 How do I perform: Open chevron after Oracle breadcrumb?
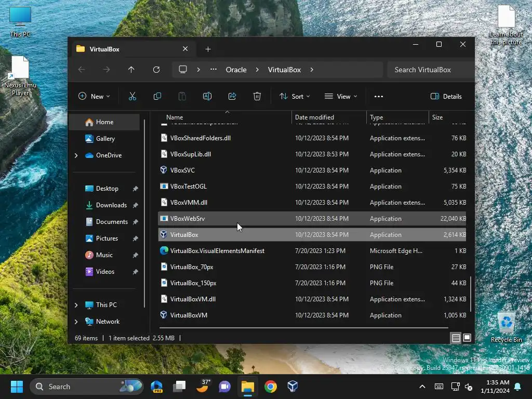coord(257,70)
